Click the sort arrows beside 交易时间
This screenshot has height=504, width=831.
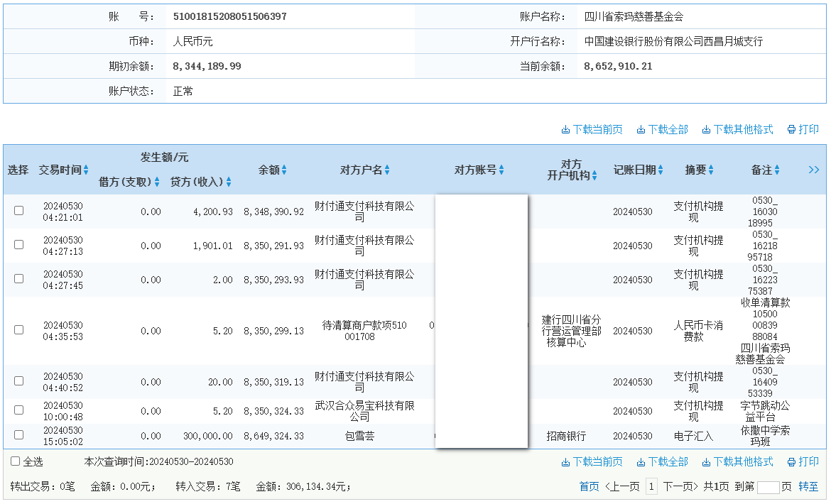(x=86, y=170)
